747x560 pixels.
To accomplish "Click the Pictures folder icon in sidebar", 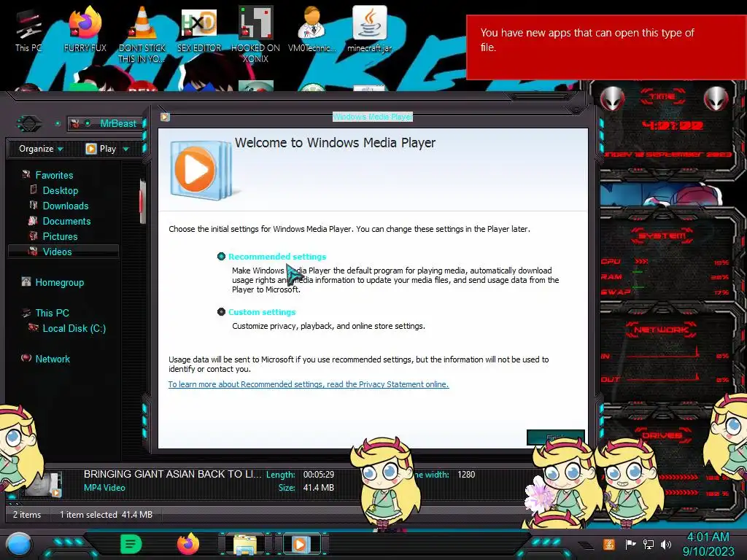I will (34, 236).
